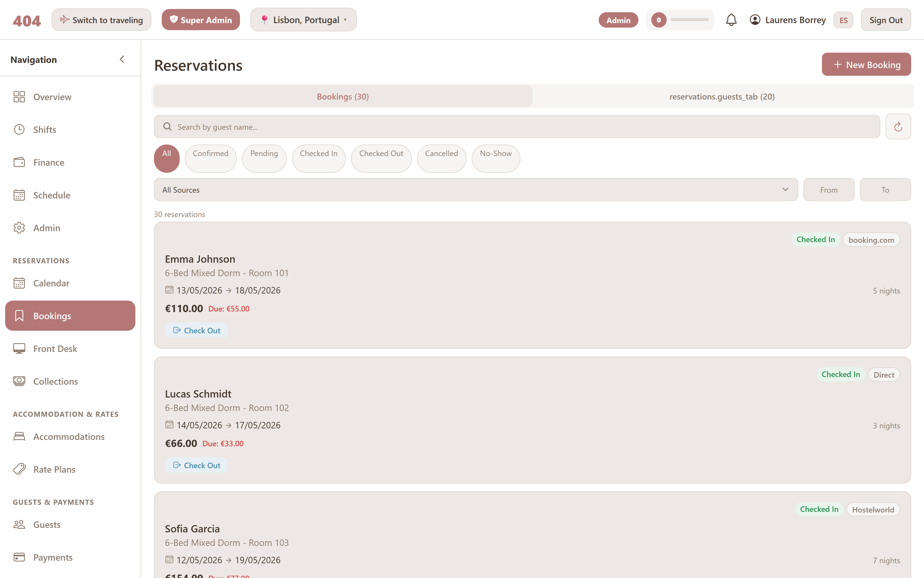
Task: Click the Shifts clock icon
Action: pyautogui.click(x=19, y=130)
